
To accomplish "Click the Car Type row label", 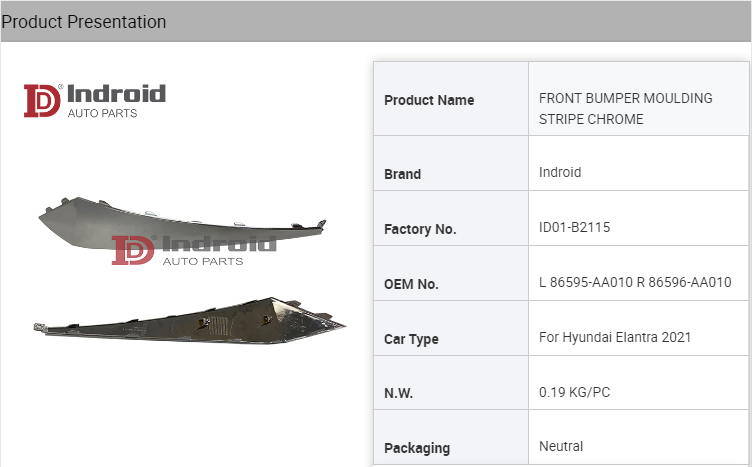I will click(411, 339).
